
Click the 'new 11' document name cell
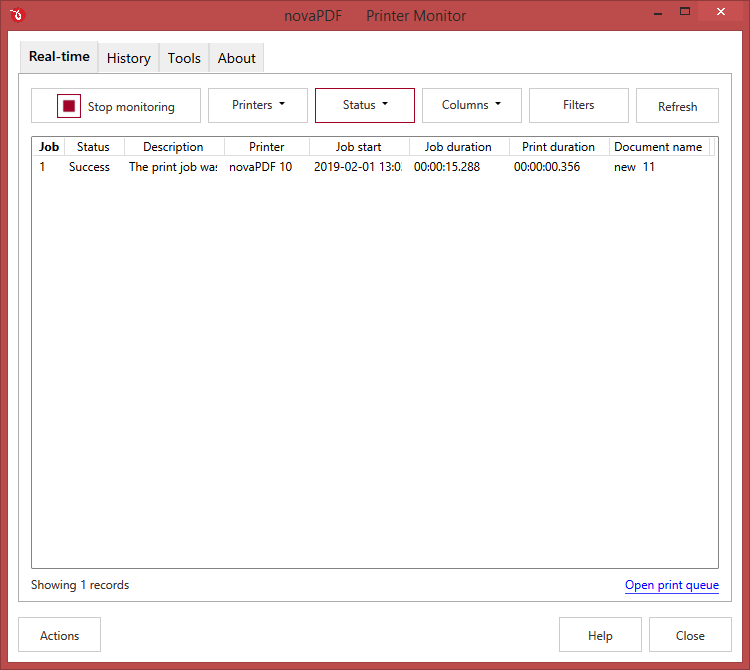(634, 167)
